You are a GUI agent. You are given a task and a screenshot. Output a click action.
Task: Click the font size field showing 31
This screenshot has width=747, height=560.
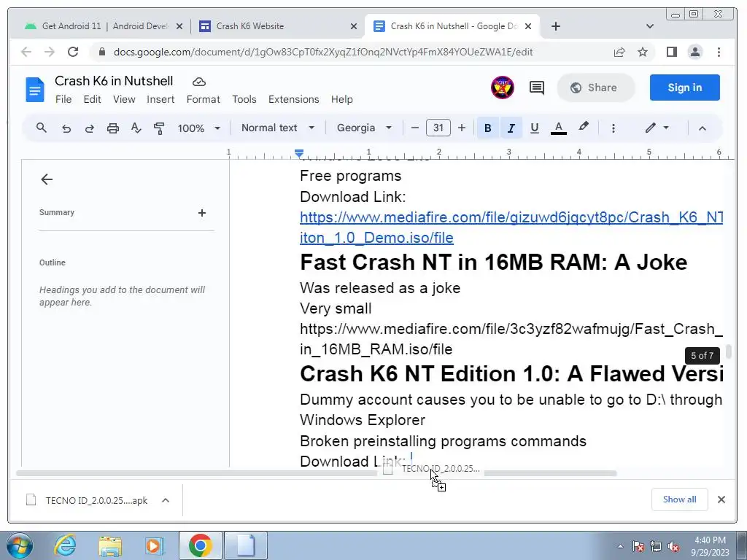[438, 128]
